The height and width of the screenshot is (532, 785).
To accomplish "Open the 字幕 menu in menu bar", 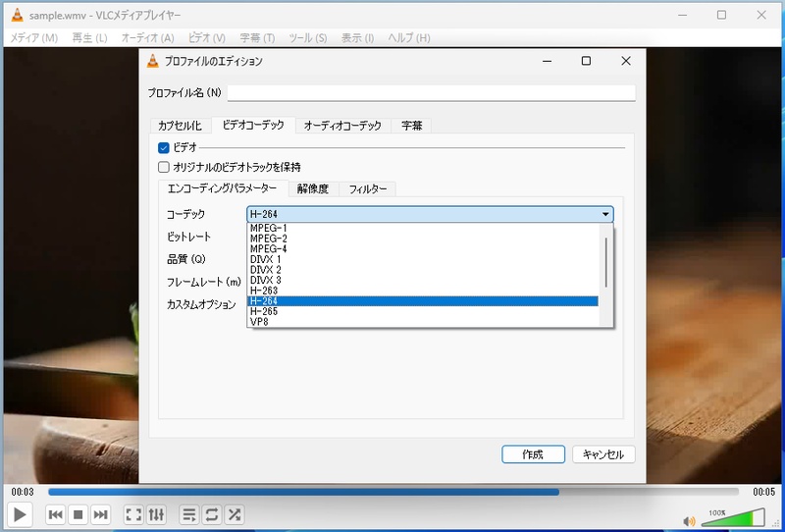I will (257, 38).
